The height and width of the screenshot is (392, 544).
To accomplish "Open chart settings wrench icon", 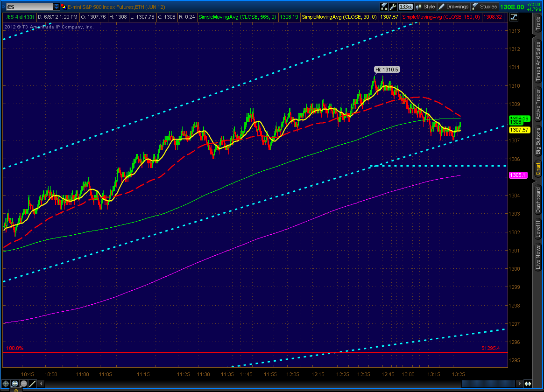I will [393, 7].
